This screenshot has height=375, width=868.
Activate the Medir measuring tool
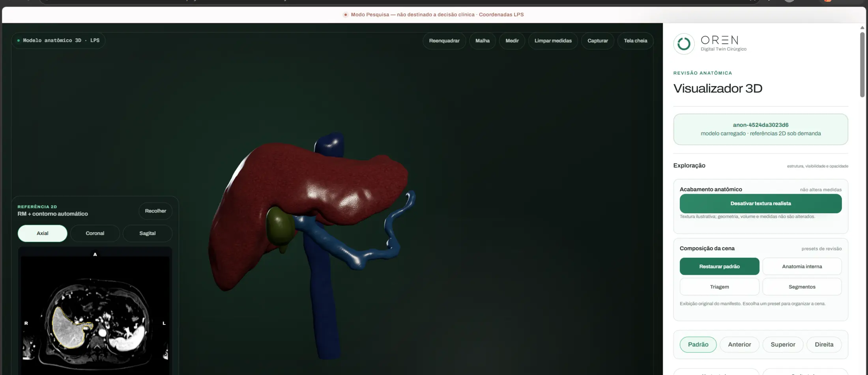pyautogui.click(x=512, y=41)
